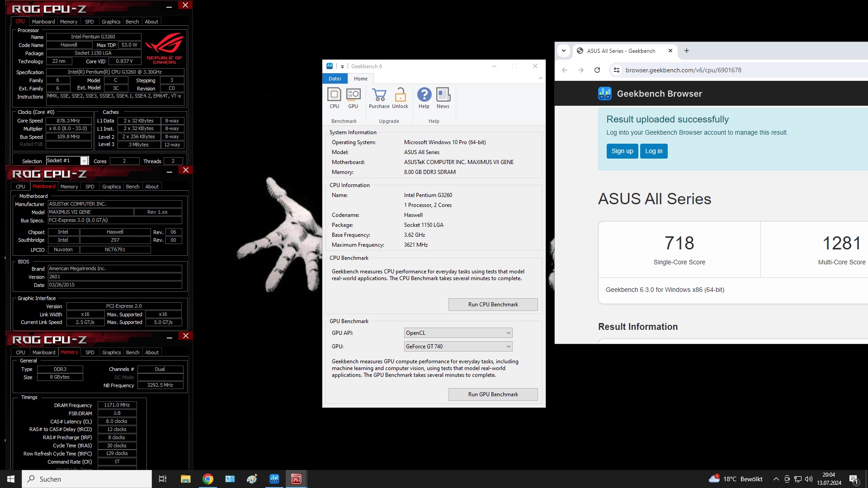The image size is (868, 488).
Task: Open Geekbench quick access toolbar dropdown
Action: pyautogui.click(x=342, y=66)
